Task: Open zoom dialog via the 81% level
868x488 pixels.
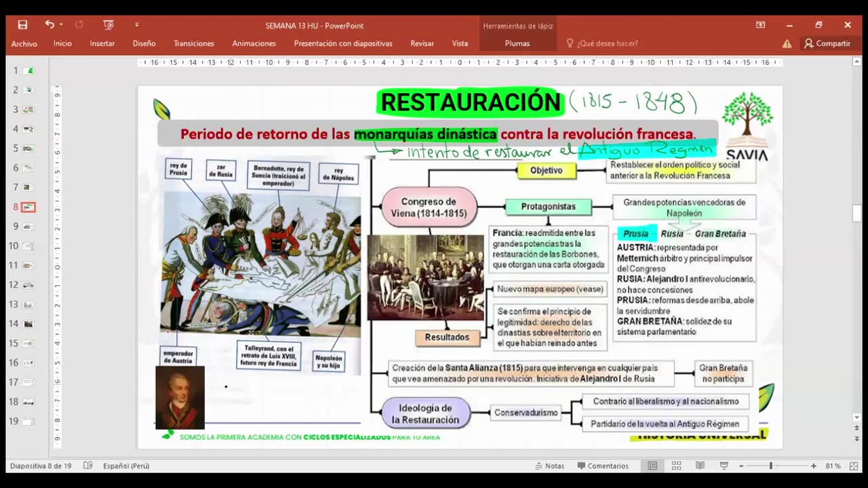Action: tap(833, 466)
